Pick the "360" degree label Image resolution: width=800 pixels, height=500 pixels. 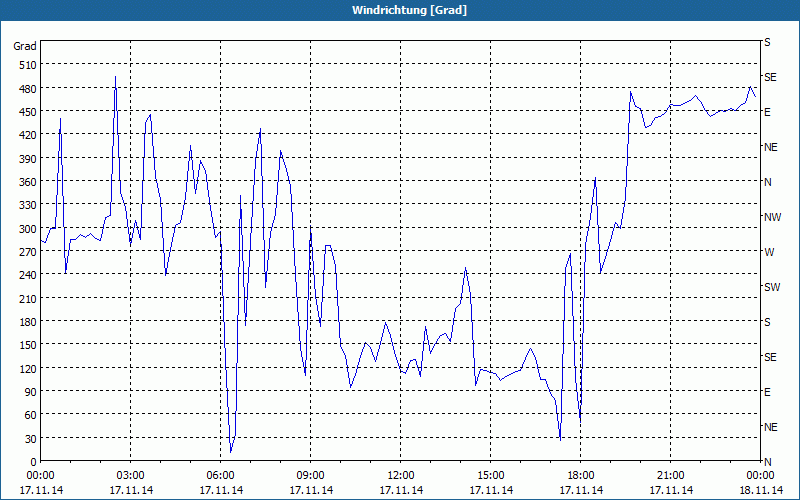pyautogui.click(x=28, y=182)
